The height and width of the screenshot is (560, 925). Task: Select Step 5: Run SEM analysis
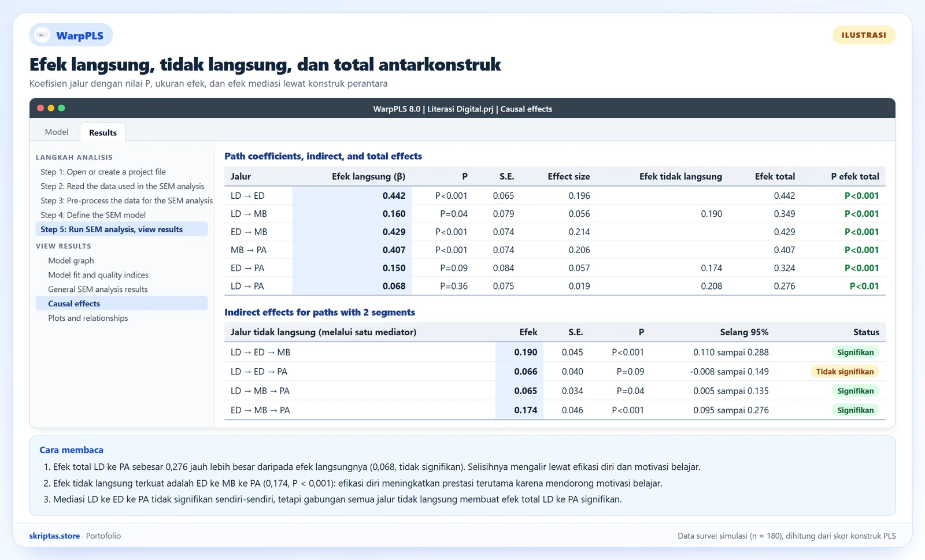pos(122,229)
